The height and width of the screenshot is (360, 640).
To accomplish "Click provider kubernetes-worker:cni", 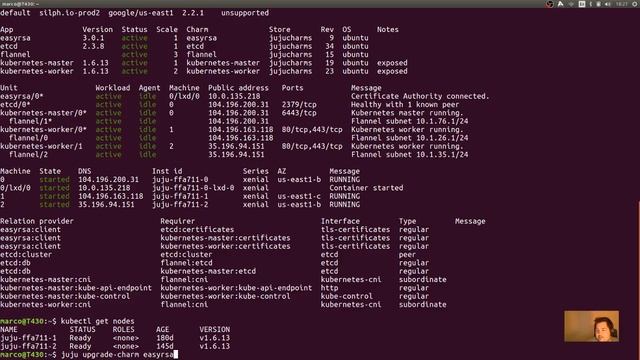I will tap(45, 304).
